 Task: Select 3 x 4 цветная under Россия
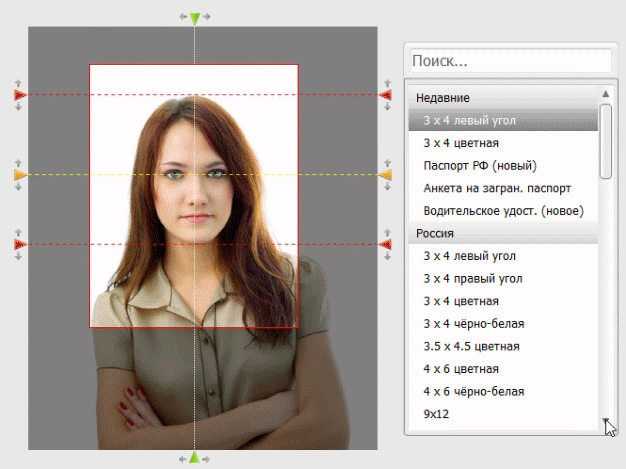tap(503, 301)
